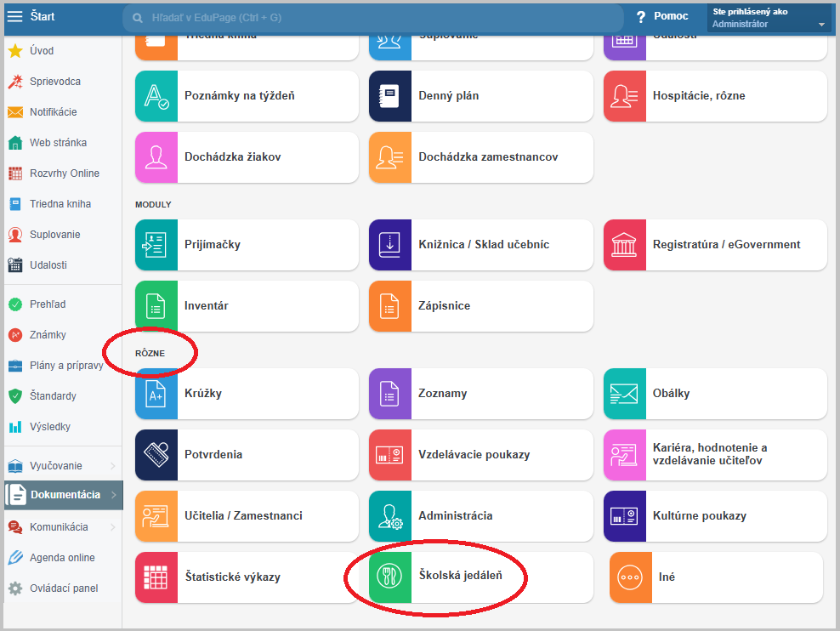Click the Obálky envelope icon

click(x=625, y=394)
